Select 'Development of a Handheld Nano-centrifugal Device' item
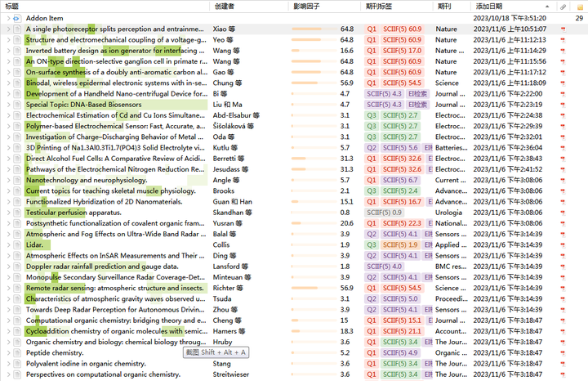 pos(117,94)
